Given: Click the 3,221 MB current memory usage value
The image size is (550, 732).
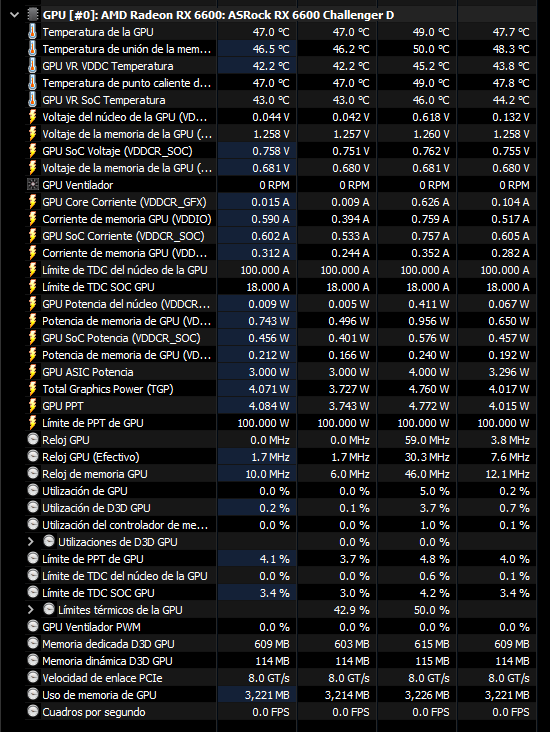Looking at the screenshot, I should pyautogui.click(x=267, y=695).
